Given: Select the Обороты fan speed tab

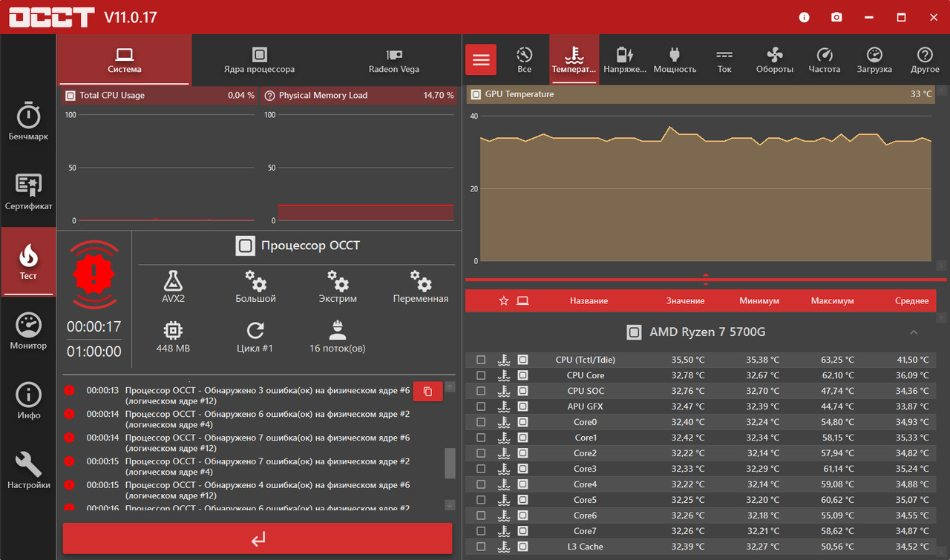Looking at the screenshot, I should pos(775,60).
